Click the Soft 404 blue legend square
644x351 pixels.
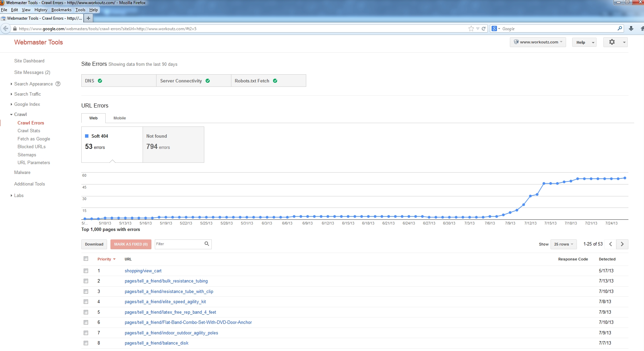point(87,136)
